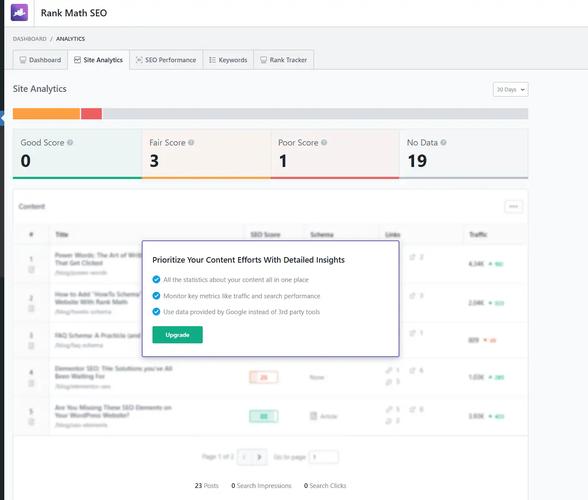Click the Fair Score help icon
Screen dimensions: 588x500
click(x=191, y=143)
